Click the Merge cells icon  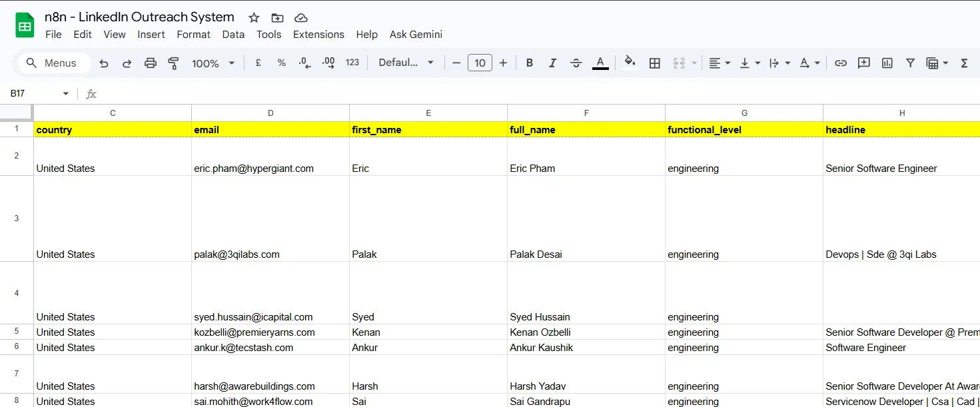[x=679, y=63]
